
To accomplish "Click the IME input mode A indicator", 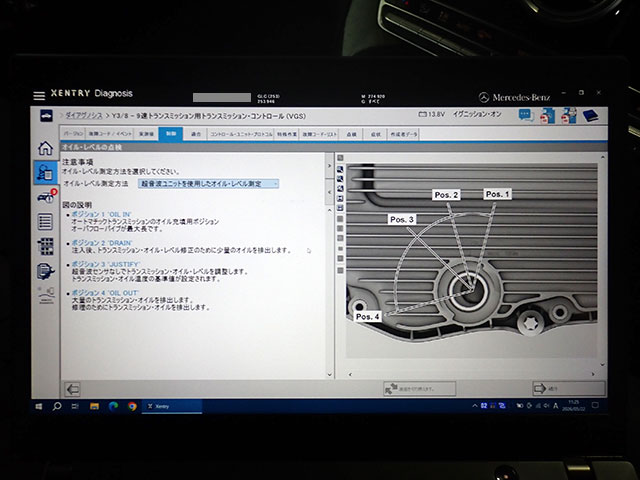I will tap(556, 406).
